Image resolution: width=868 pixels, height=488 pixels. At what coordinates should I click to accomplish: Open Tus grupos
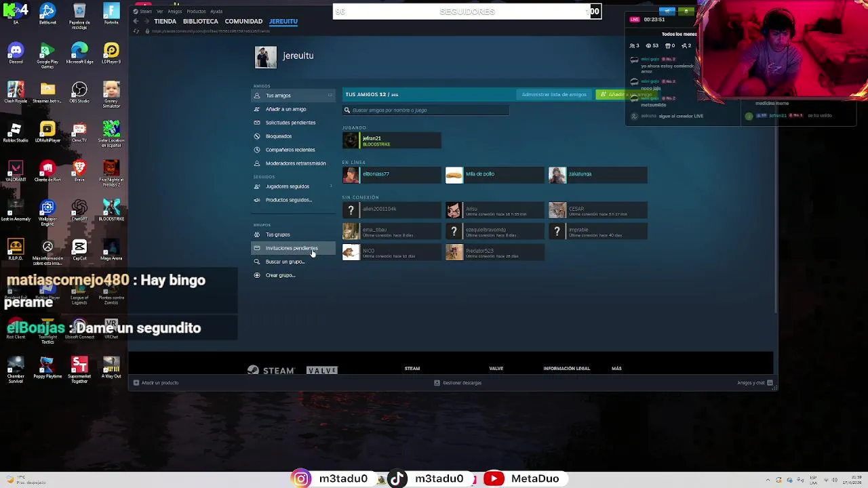pos(293,235)
